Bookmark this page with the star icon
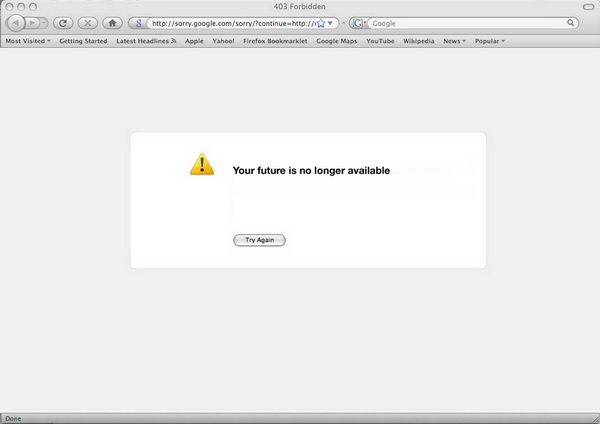Viewport: 600px width, 424px height. tap(321, 23)
